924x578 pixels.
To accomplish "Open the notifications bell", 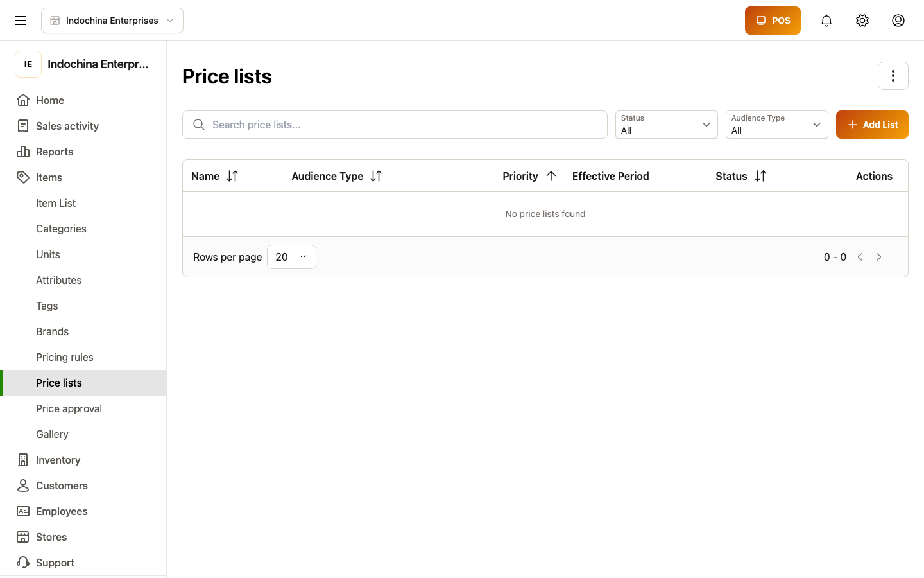I will tap(826, 21).
